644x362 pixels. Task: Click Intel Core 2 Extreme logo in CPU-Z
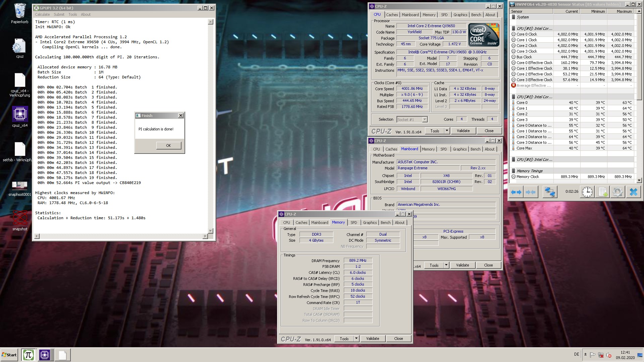tap(484, 35)
